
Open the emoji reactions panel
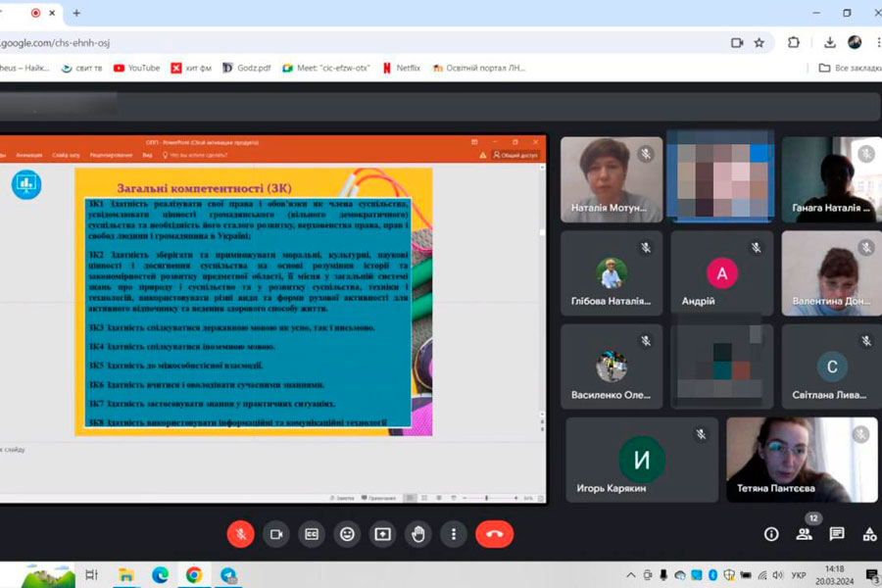click(x=347, y=534)
